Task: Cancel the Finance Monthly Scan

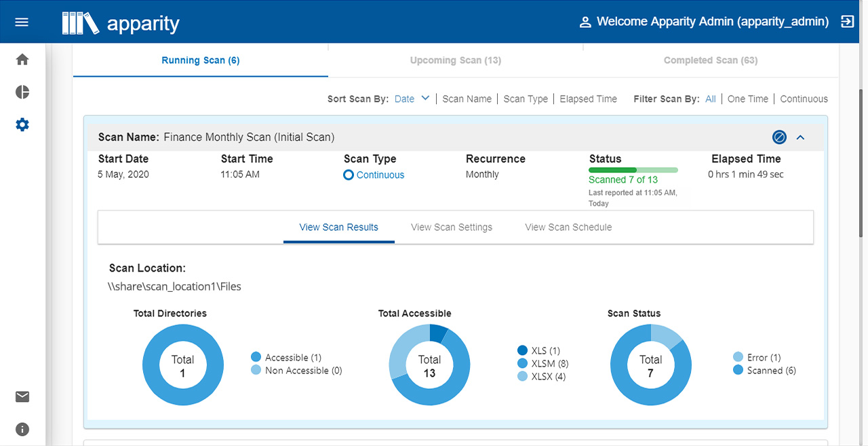Action: tap(779, 137)
